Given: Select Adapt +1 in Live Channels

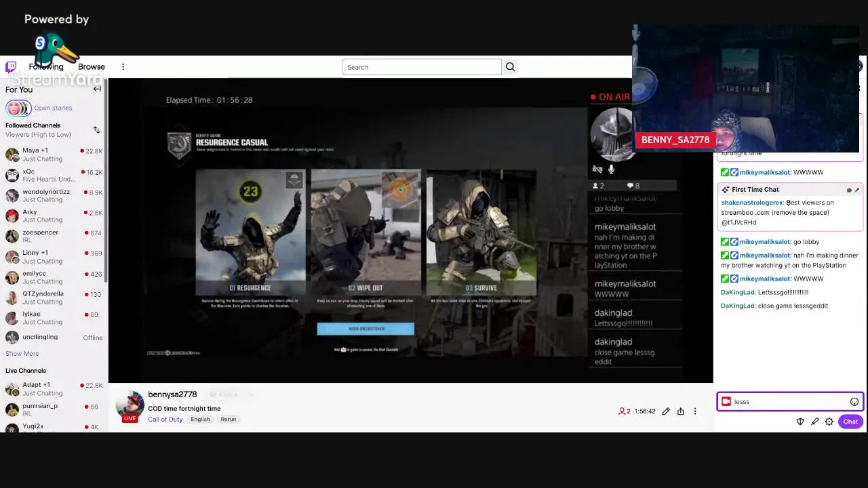Looking at the screenshot, I should 54,389.
